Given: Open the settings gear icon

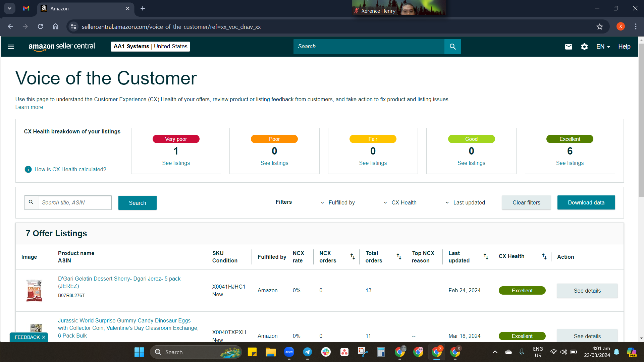Looking at the screenshot, I should click(x=584, y=47).
